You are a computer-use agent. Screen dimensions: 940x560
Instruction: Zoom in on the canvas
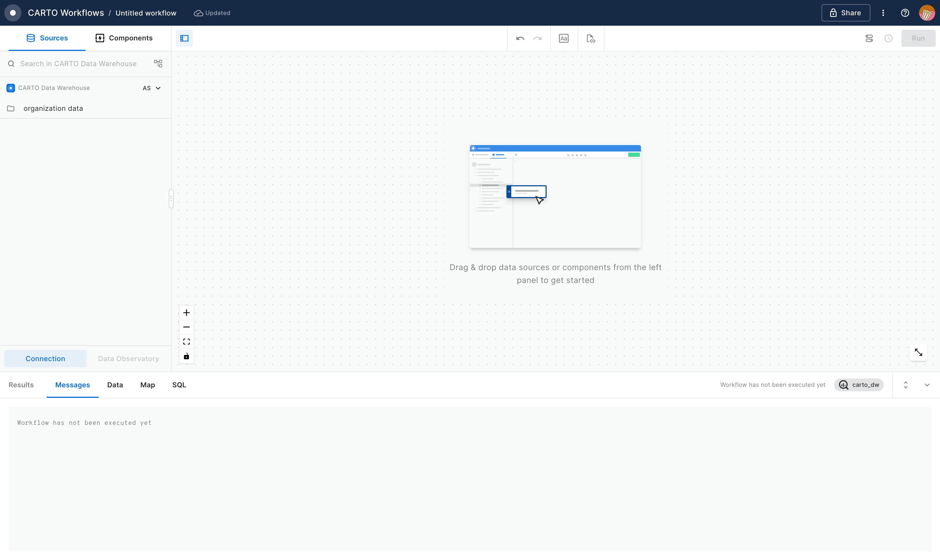coord(186,312)
